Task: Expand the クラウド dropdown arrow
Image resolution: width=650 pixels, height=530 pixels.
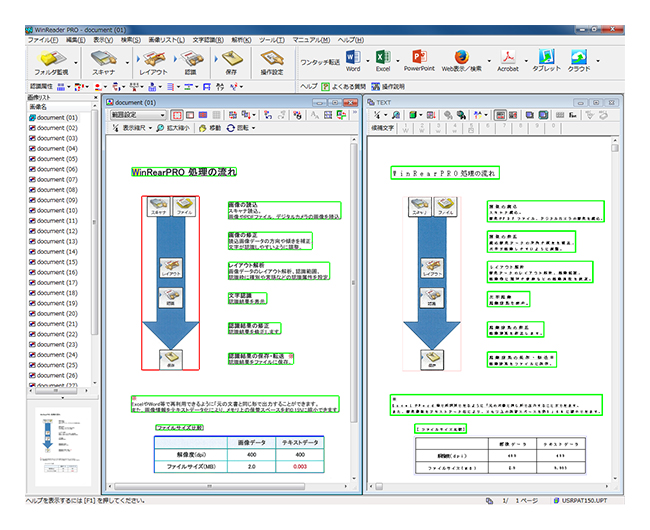Action: pos(598,61)
